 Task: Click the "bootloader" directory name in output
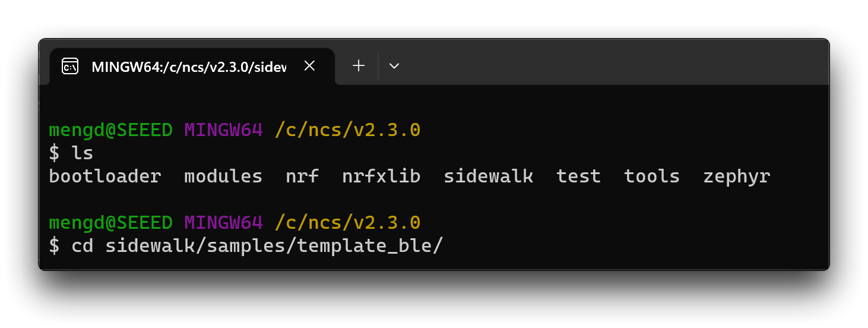click(x=105, y=176)
